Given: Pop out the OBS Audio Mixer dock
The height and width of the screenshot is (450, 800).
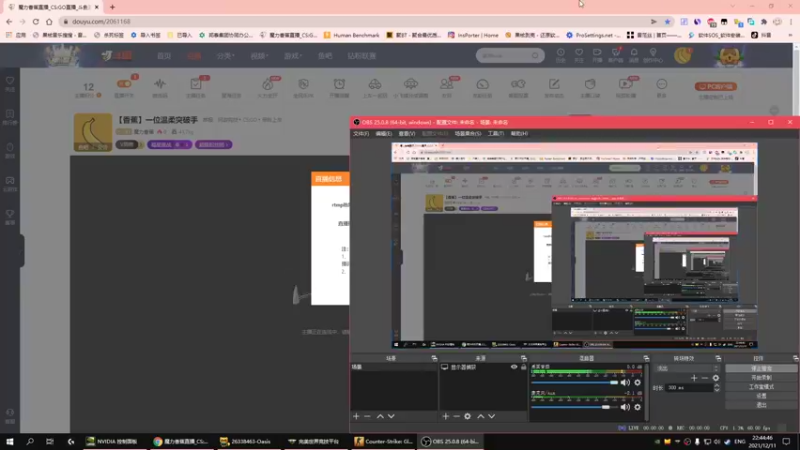Looking at the screenshot, I should click(x=646, y=358).
